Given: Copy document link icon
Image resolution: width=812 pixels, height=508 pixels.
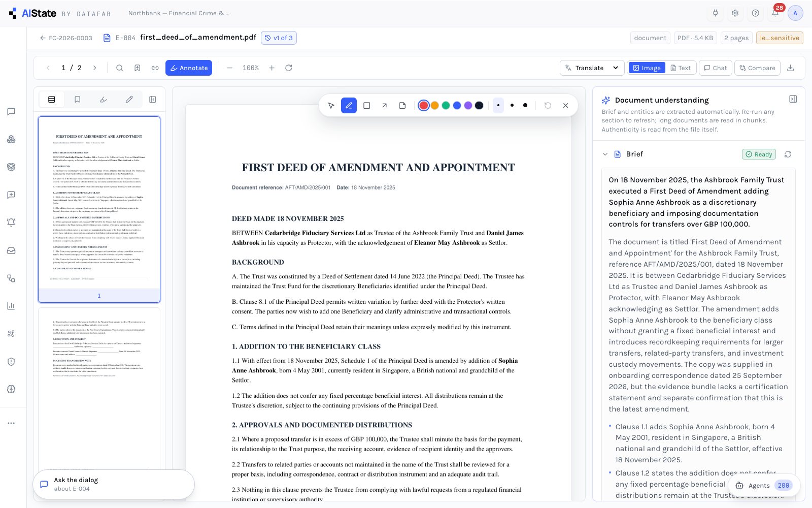Looking at the screenshot, I should click(x=155, y=68).
